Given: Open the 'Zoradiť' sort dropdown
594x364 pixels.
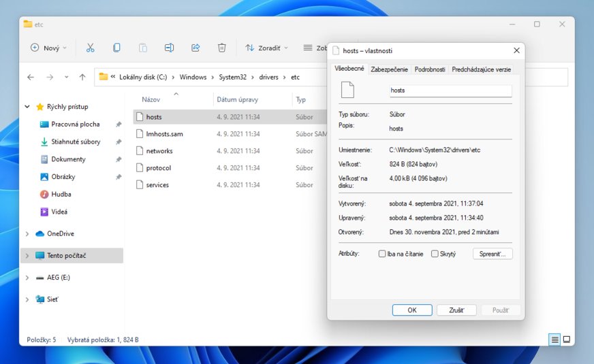Looking at the screenshot, I should click(266, 48).
